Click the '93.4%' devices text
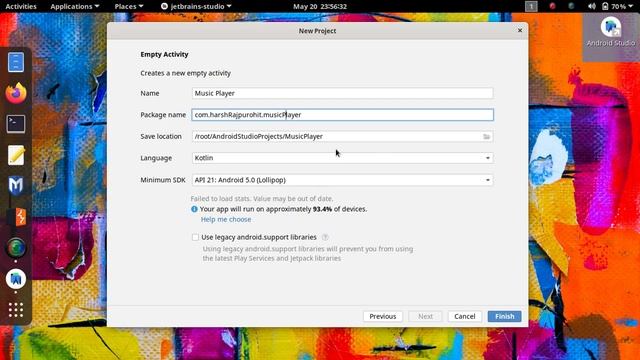640x360 pixels. pos(322,209)
